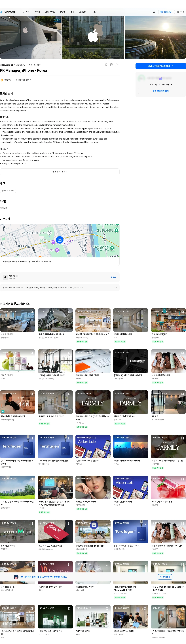Share the PR Manager job posting
186x644 pixels.
(117, 65)
